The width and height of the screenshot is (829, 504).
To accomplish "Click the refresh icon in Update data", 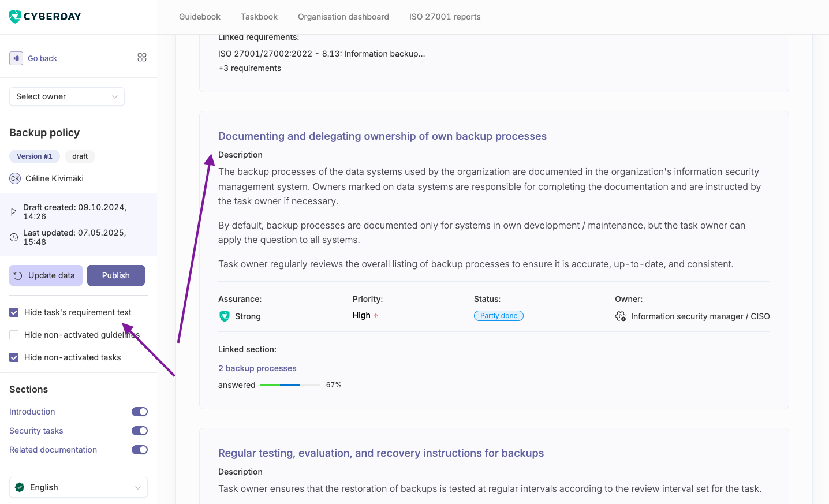I will (x=18, y=276).
